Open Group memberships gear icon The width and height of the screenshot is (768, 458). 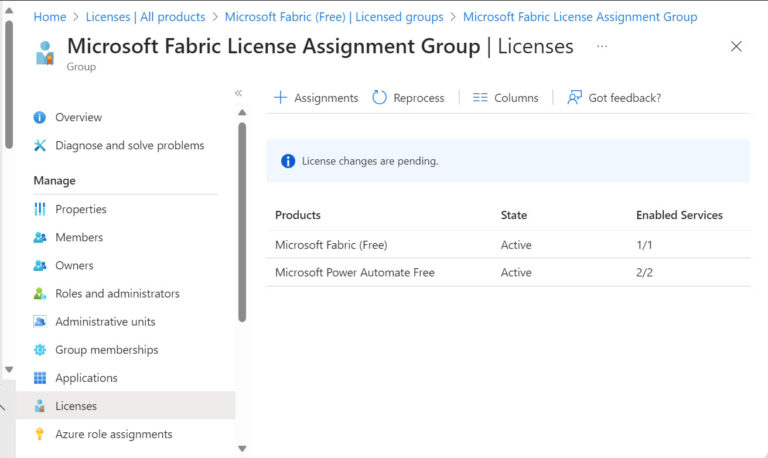(40, 349)
